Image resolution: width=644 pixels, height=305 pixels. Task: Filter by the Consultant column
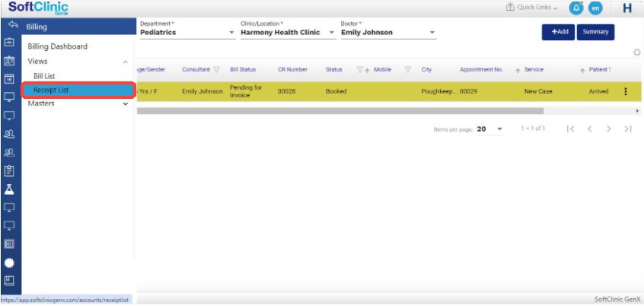(x=217, y=70)
